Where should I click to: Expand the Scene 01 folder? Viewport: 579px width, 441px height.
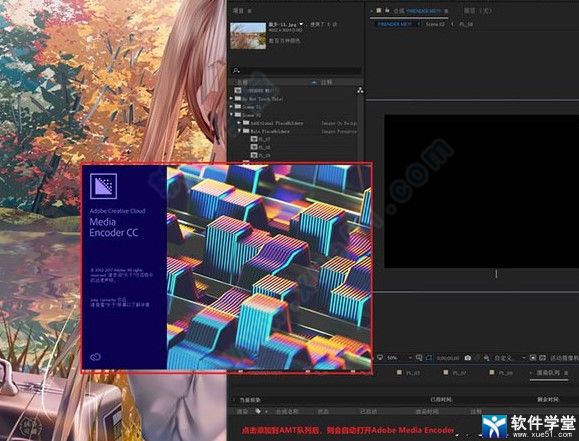(x=232, y=107)
